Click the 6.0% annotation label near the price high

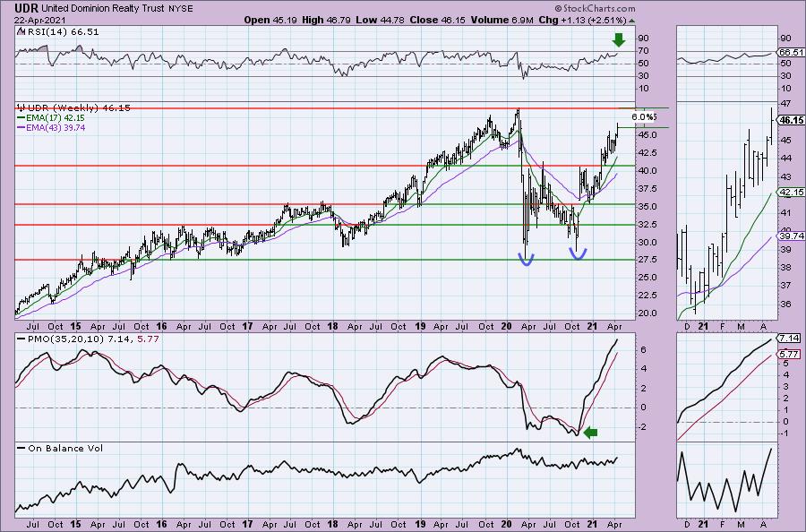[643, 117]
